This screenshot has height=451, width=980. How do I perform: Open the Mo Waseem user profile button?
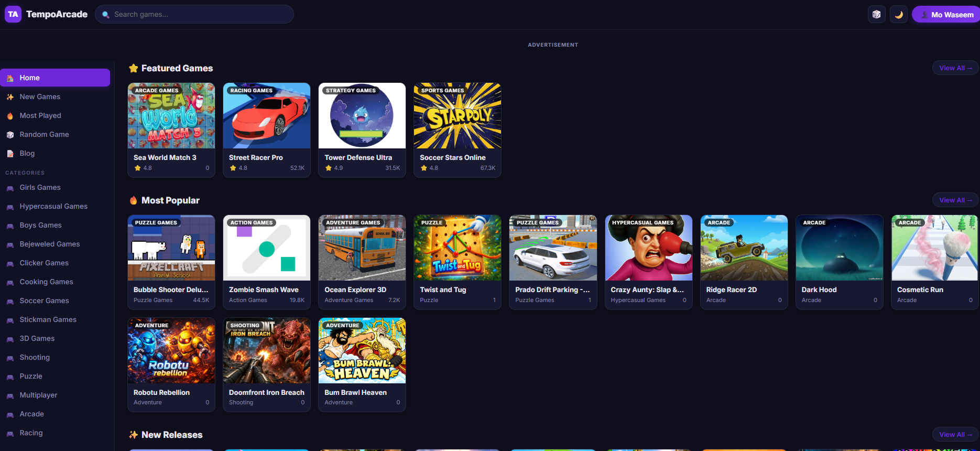coord(946,15)
